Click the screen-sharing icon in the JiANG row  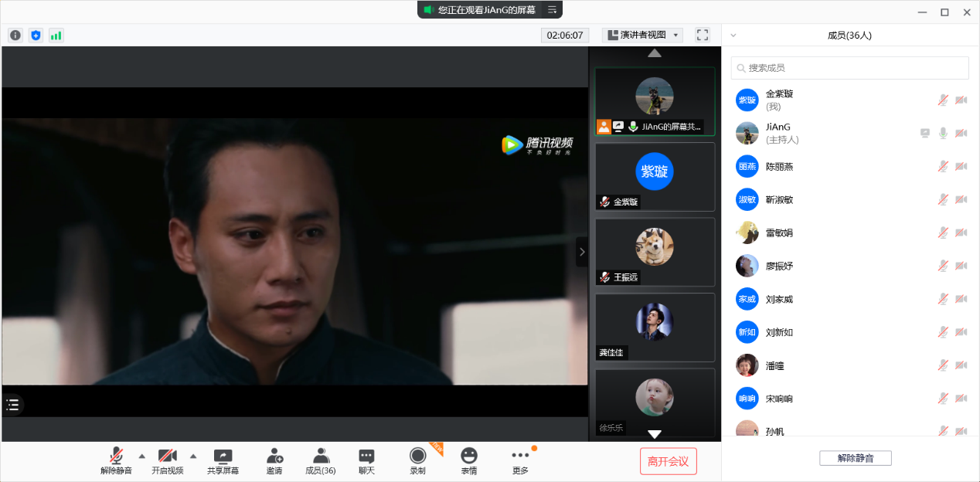[x=925, y=133]
